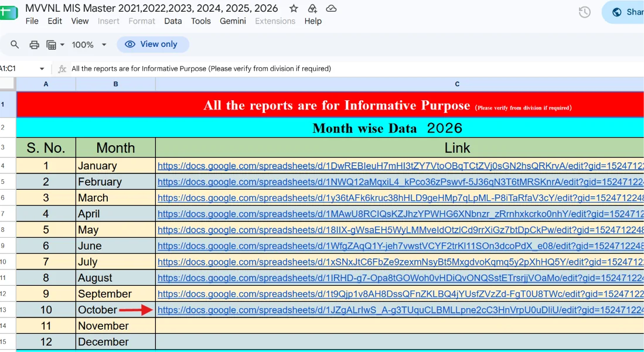Click the Share button
Viewport: 644px width, 352px height.
coord(623,12)
